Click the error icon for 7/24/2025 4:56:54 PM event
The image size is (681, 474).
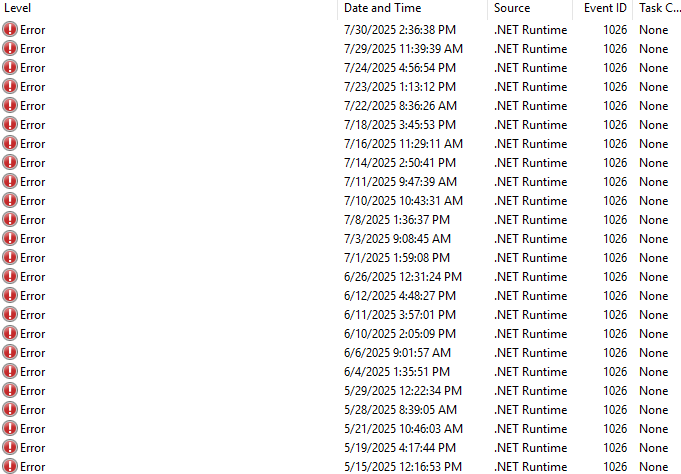tap(10, 68)
